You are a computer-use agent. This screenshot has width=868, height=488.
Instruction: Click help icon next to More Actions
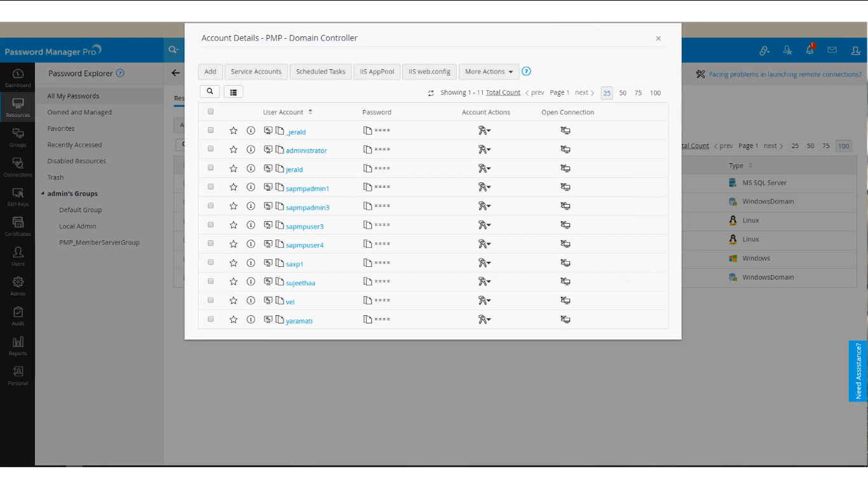pos(526,71)
